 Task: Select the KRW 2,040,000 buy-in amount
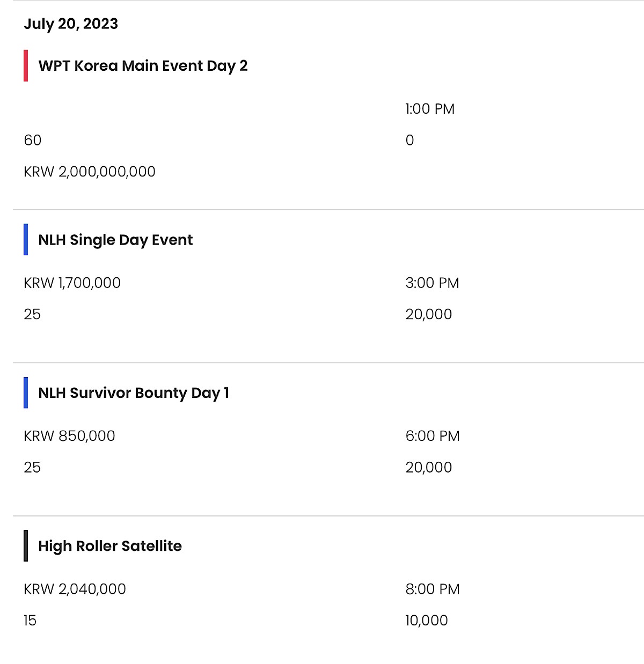(75, 589)
